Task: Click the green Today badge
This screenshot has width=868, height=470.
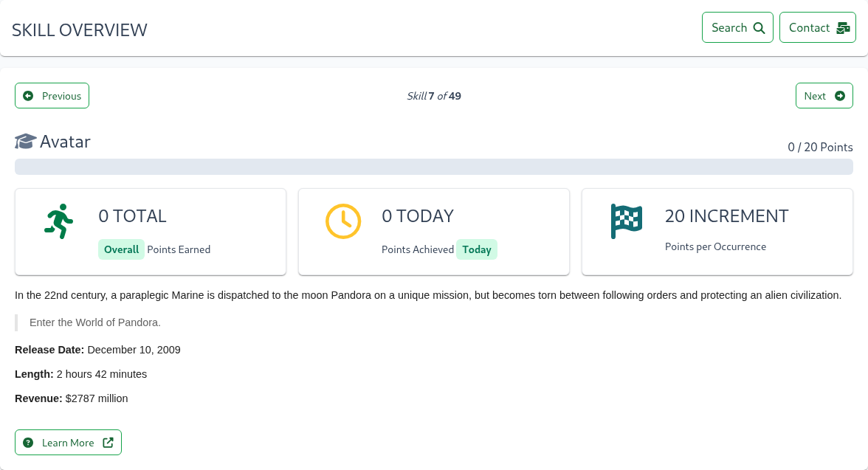Action: point(477,249)
